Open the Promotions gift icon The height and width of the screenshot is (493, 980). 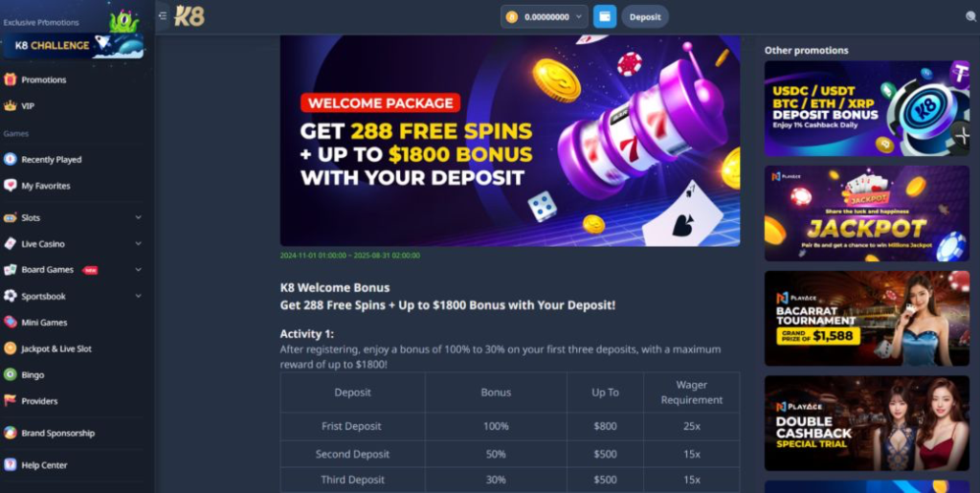pyautogui.click(x=10, y=80)
